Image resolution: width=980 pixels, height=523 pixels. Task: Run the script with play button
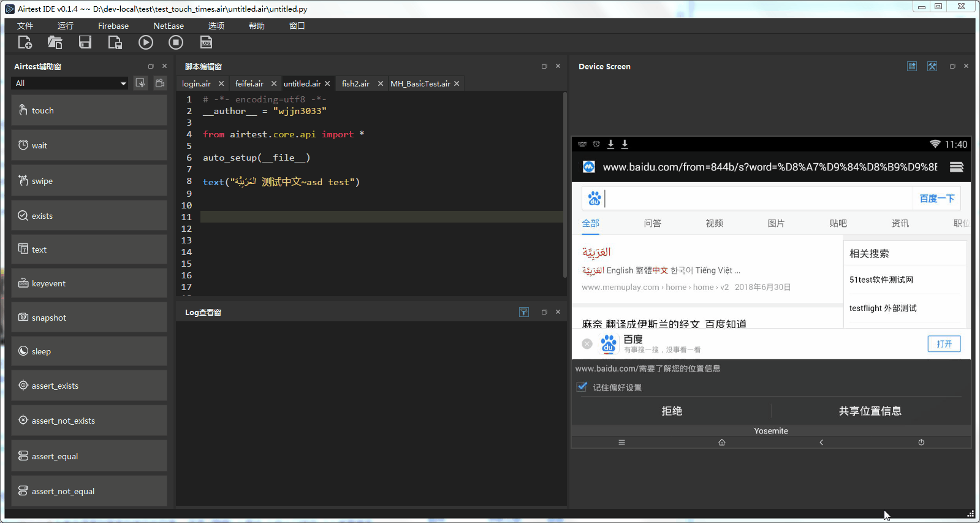coord(146,42)
